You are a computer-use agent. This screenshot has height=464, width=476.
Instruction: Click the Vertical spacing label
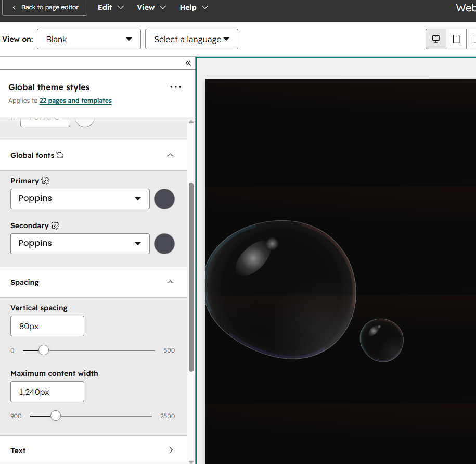click(39, 308)
